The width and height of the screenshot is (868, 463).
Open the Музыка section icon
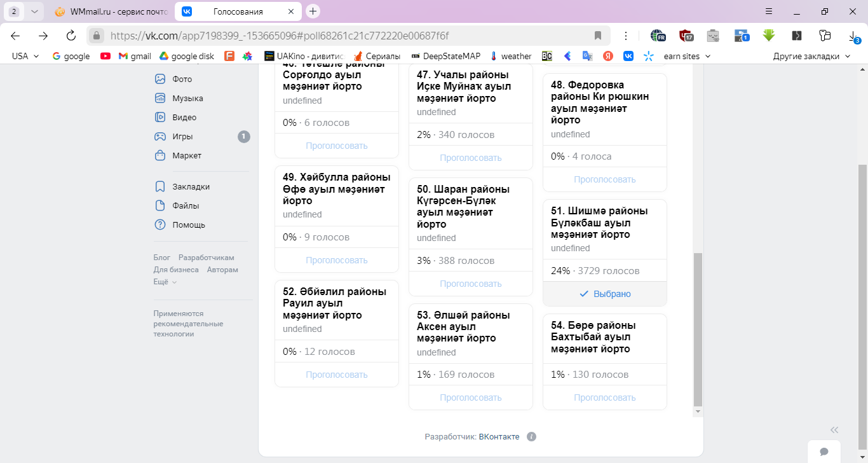click(x=160, y=99)
